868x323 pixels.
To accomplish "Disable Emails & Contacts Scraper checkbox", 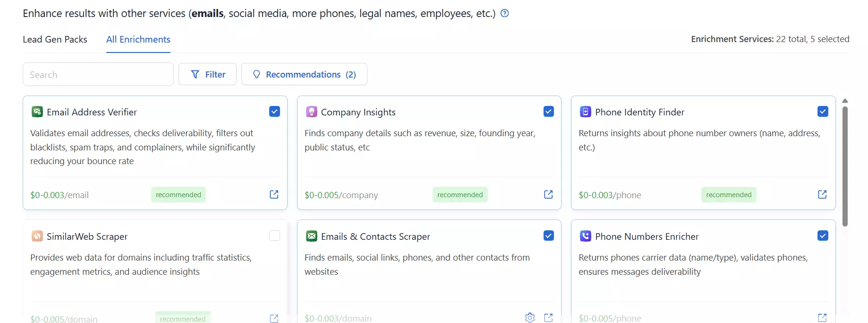I will (x=548, y=236).
